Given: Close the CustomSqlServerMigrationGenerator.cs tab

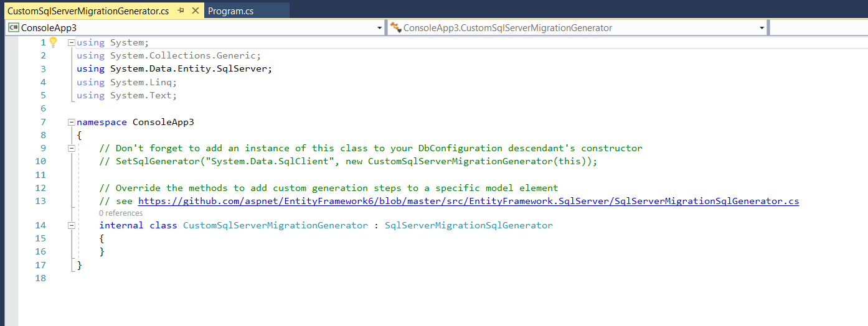Looking at the screenshot, I should point(196,11).
